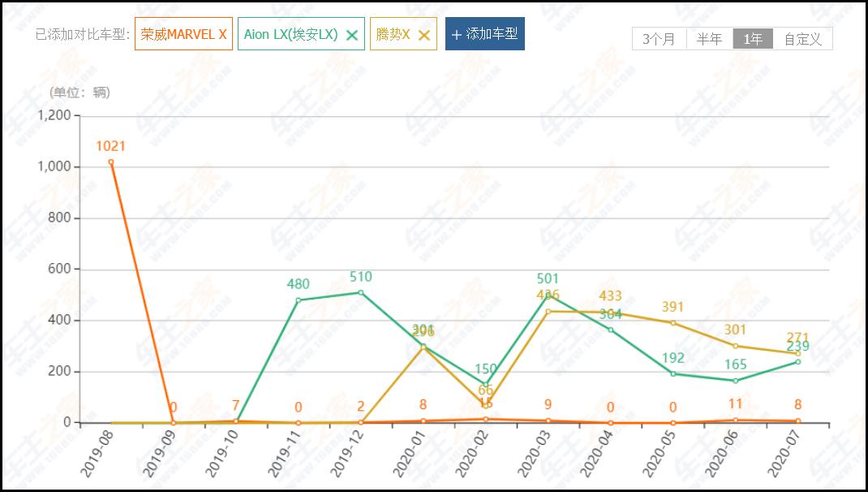Click the 433 data point on yellow line
The width and height of the screenshot is (868, 492).
[609, 311]
